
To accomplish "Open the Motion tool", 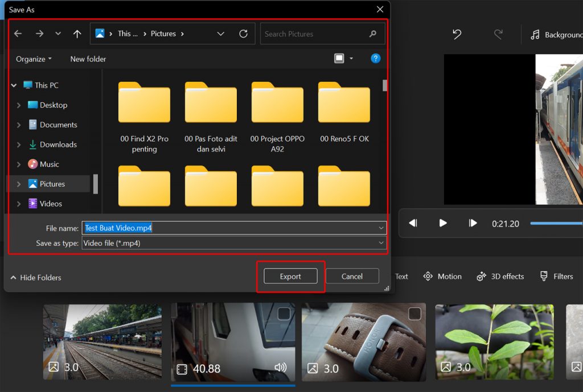I will pyautogui.click(x=442, y=276).
